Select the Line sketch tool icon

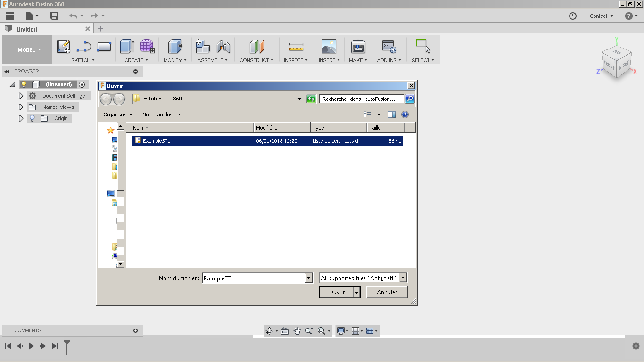(84, 47)
